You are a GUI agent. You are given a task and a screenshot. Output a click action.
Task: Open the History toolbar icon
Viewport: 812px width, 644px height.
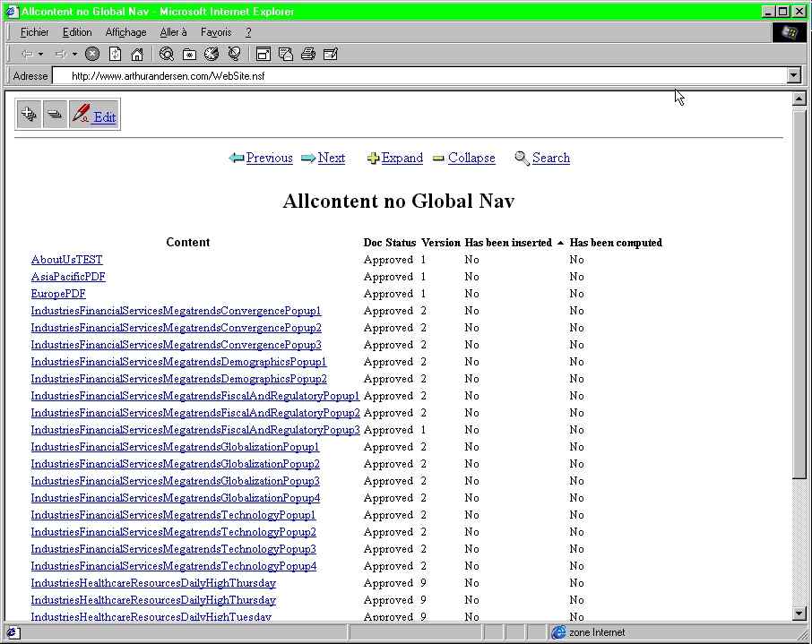[212, 54]
